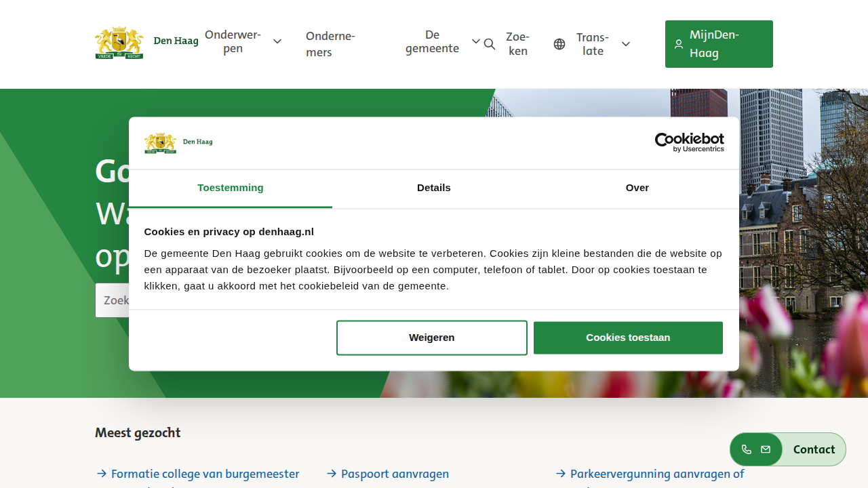
Task: Switch to the Details tab
Action: (433, 188)
